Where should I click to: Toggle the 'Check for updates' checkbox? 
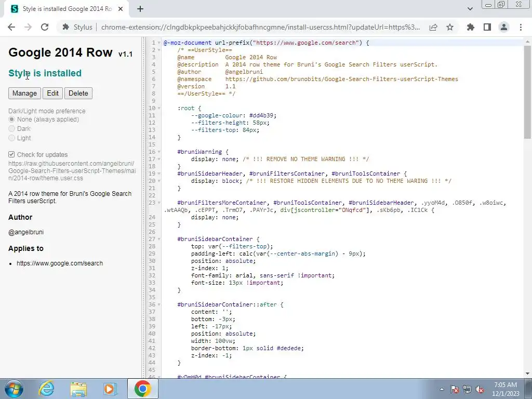(x=11, y=154)
